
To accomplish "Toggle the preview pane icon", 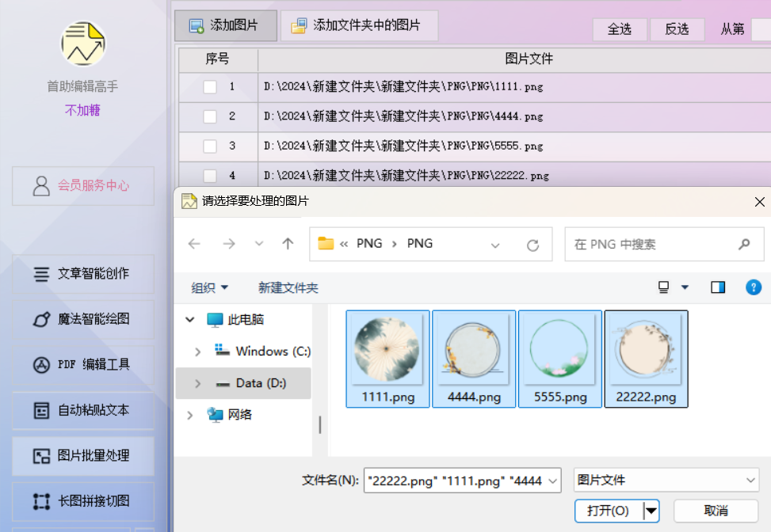I will (x=718, y=287).
